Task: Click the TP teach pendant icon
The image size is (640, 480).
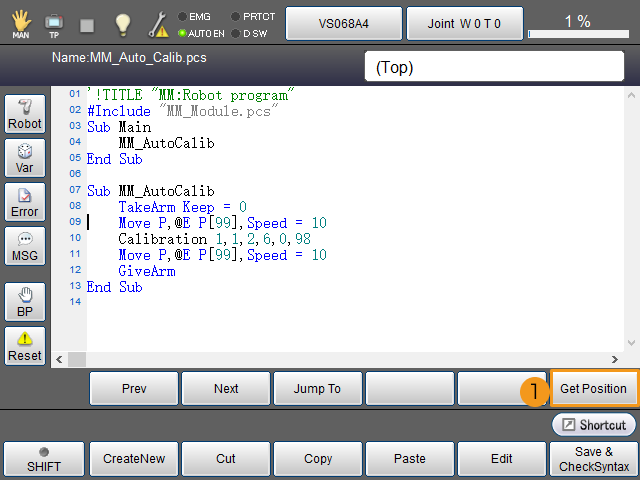Action: pos(54,22)
